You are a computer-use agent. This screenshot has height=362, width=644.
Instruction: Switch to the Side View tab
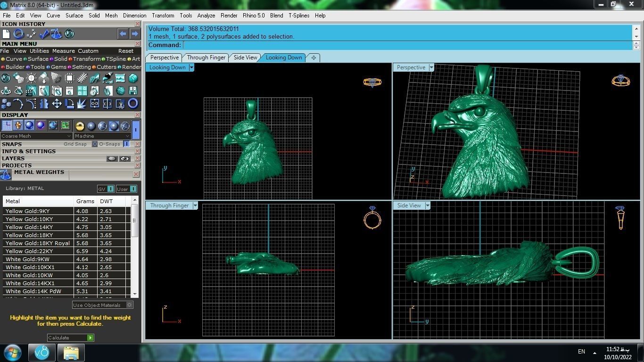(246, 58)
